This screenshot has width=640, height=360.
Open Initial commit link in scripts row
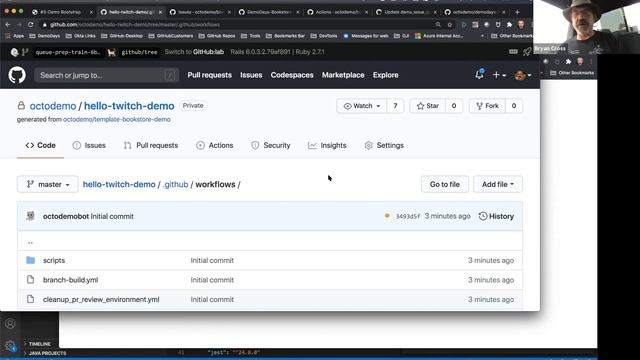point(212,260)
